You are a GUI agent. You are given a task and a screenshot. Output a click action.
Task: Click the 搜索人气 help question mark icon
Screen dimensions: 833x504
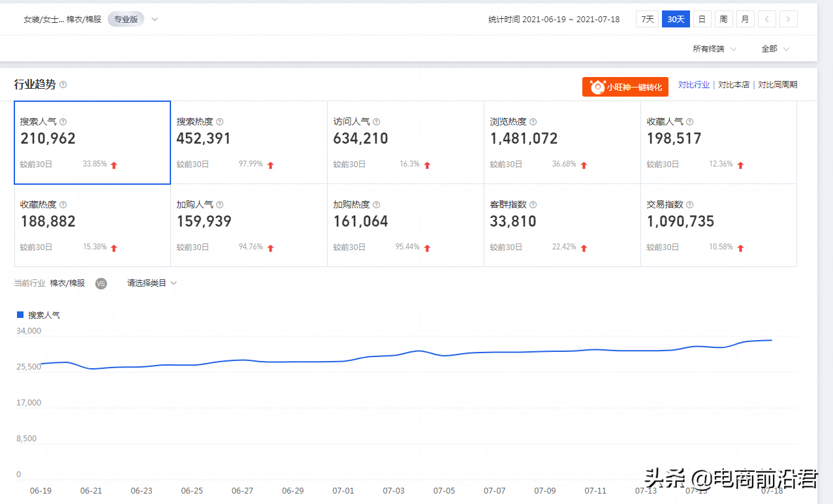point(64,121)
